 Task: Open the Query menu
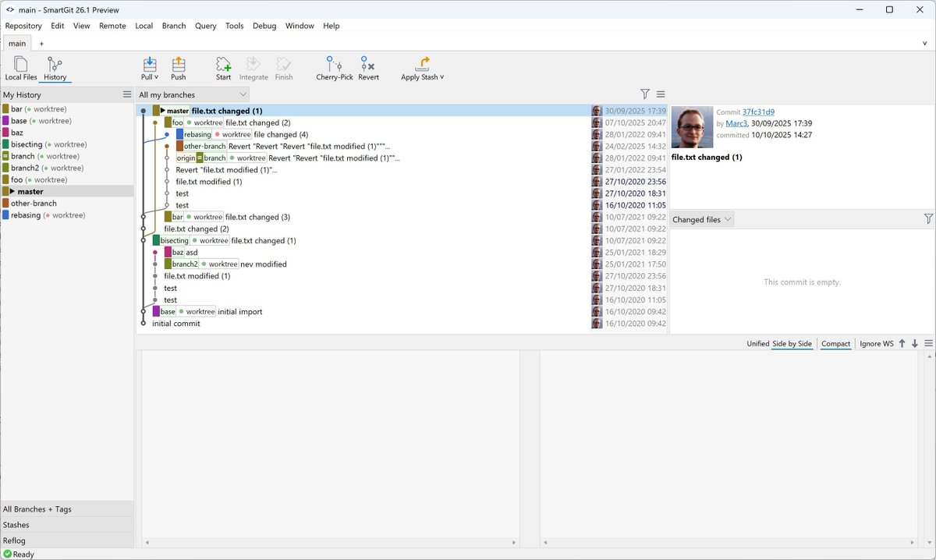(206, 26)
